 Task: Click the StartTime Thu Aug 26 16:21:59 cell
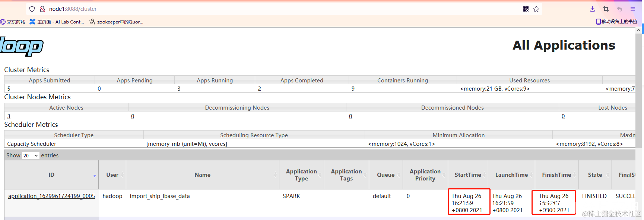(467, 203)
